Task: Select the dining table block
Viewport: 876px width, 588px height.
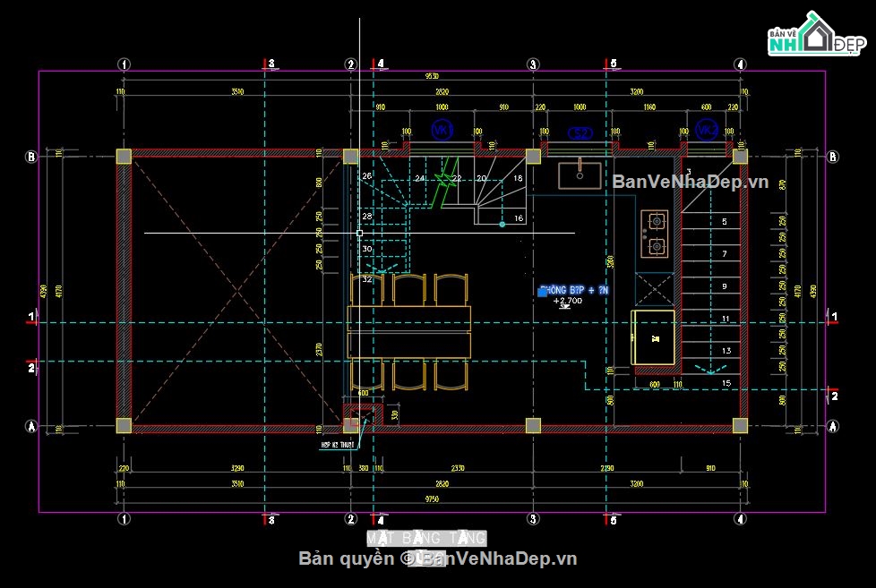Action: 409,331
